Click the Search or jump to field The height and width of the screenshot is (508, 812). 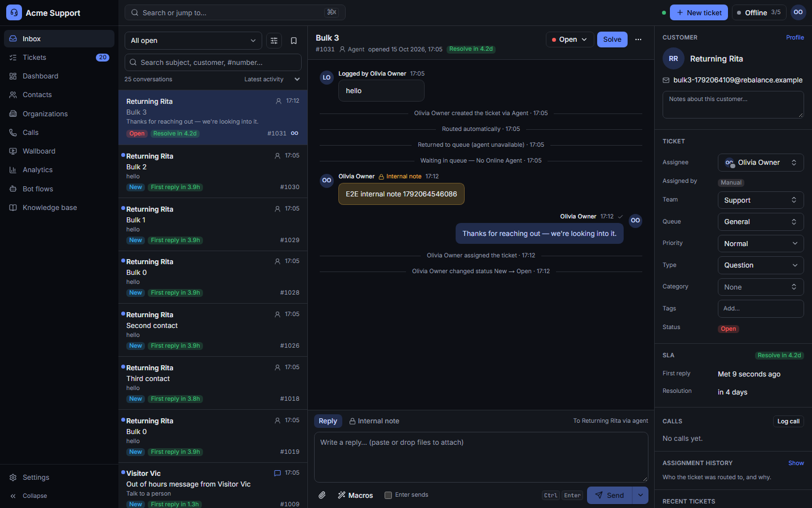point(235,12)
